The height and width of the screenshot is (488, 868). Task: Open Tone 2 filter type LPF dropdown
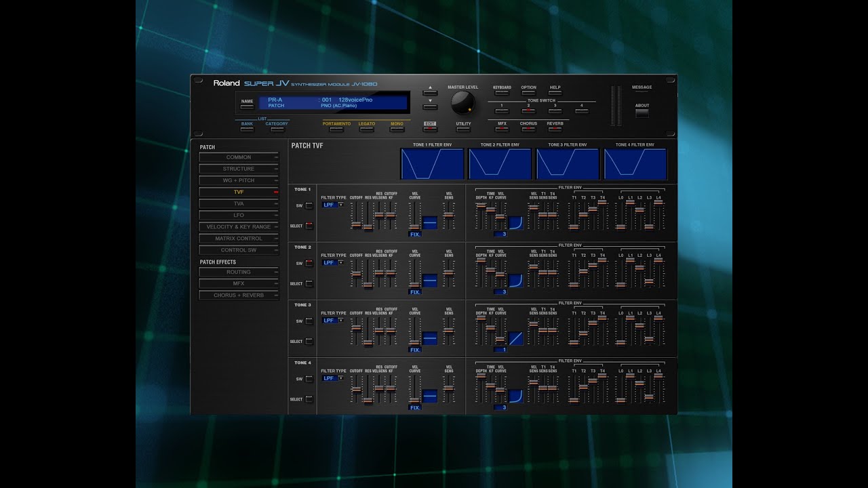(333, 262)
